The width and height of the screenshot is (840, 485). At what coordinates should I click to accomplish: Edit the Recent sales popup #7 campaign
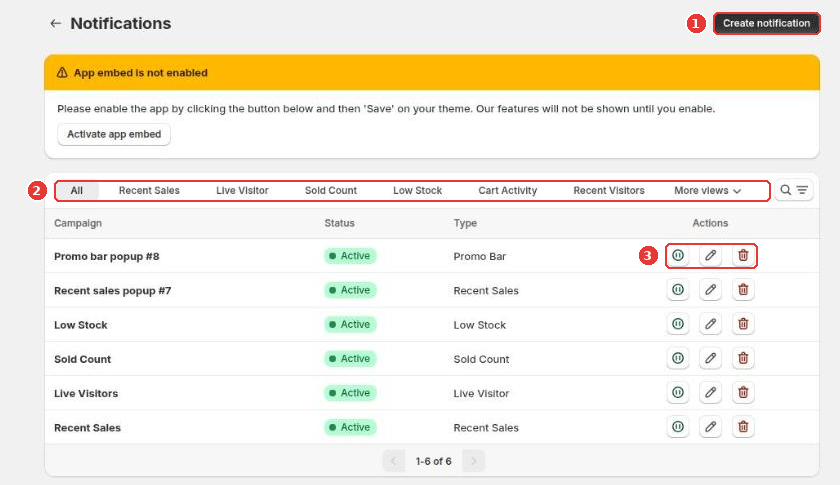[x=710, y=290]
